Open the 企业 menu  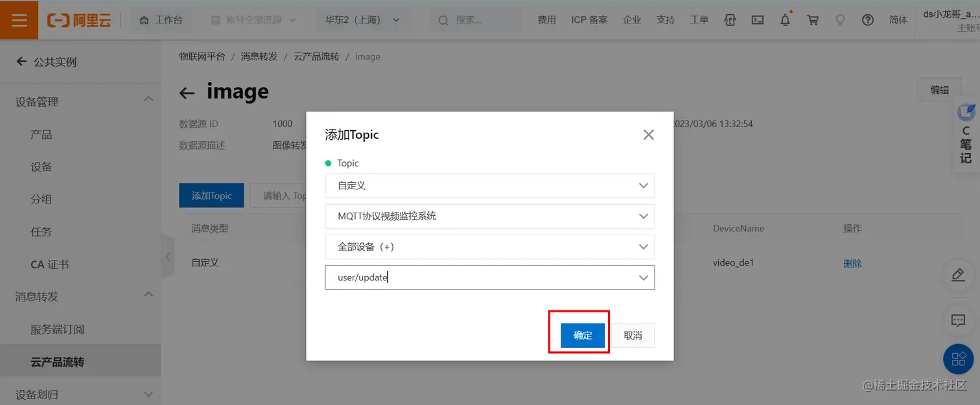(632, 20)
